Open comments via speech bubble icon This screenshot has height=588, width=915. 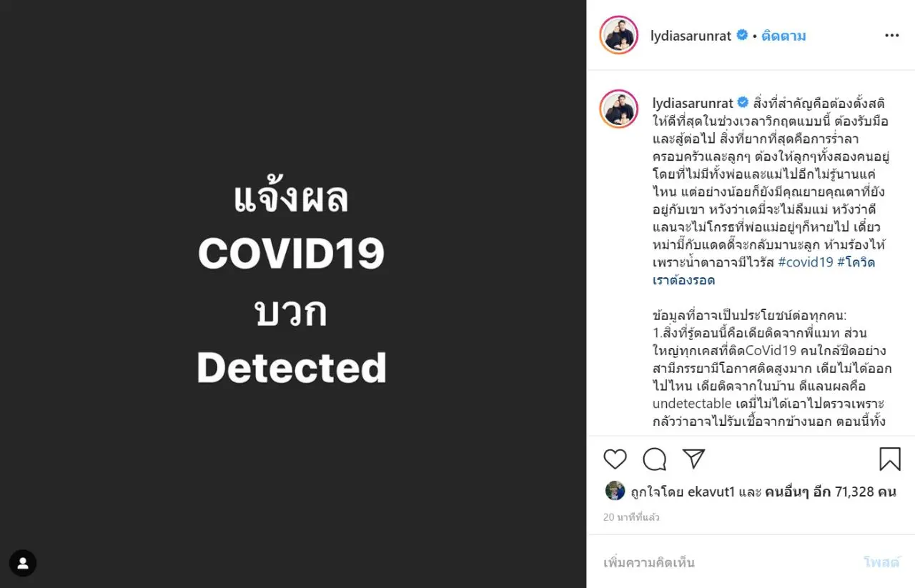pos(654,459)
